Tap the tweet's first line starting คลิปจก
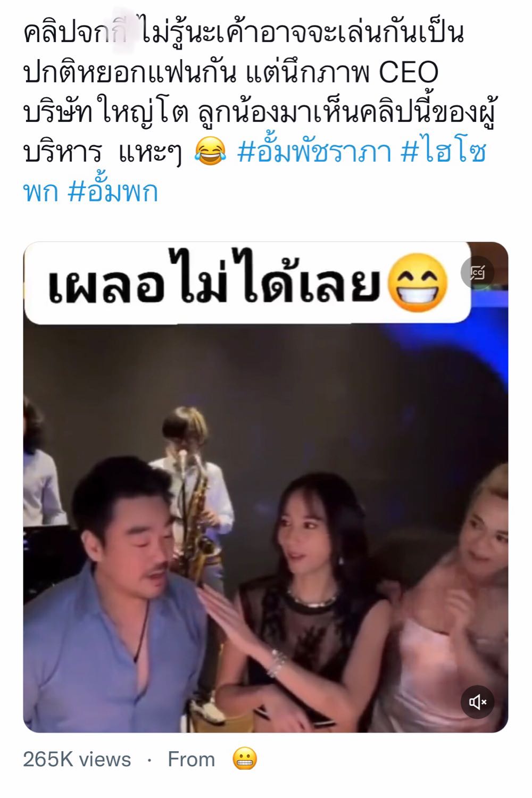 [244, 33]
